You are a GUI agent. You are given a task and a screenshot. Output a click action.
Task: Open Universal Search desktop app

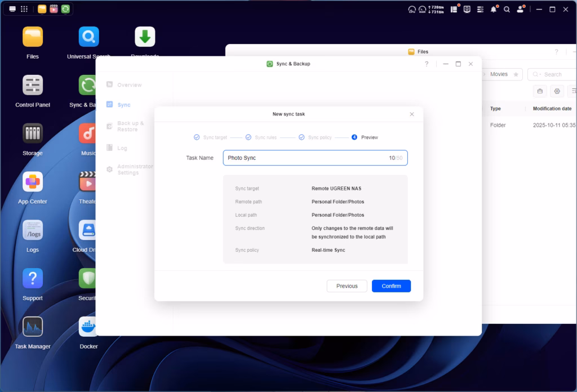coord(88,37)
